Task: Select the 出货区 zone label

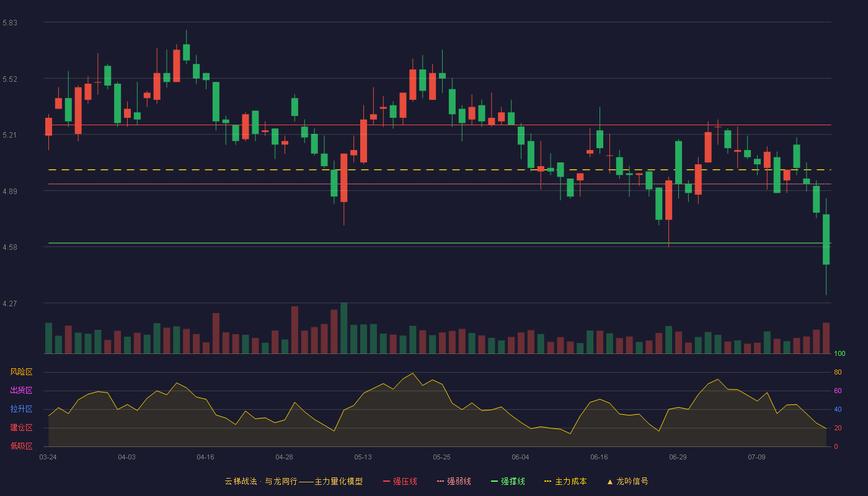Action: [21, 391]
